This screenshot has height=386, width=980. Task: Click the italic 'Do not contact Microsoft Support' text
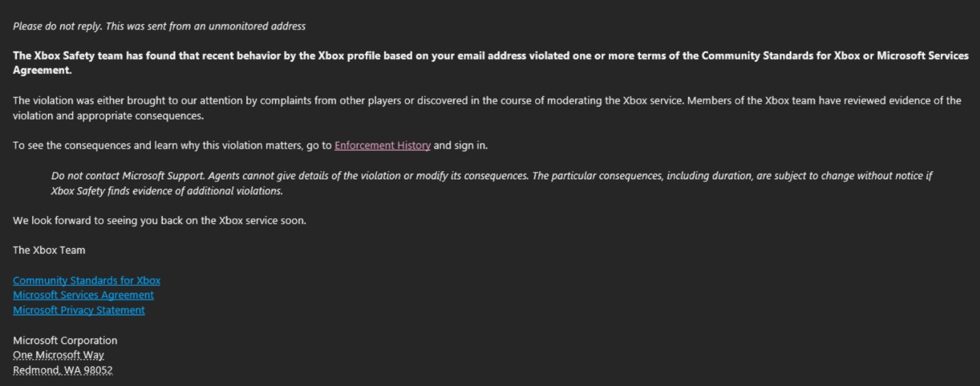point(124,175)
